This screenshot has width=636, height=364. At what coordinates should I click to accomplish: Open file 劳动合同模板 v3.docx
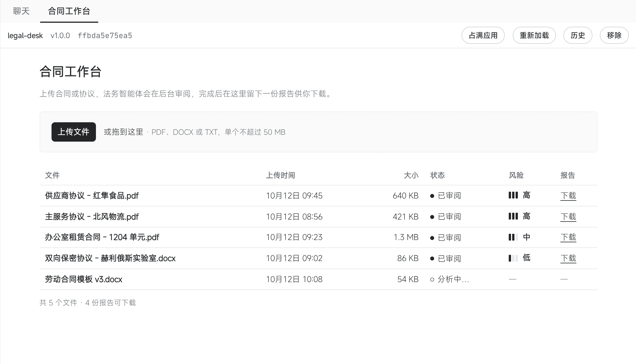click(83, 279)
